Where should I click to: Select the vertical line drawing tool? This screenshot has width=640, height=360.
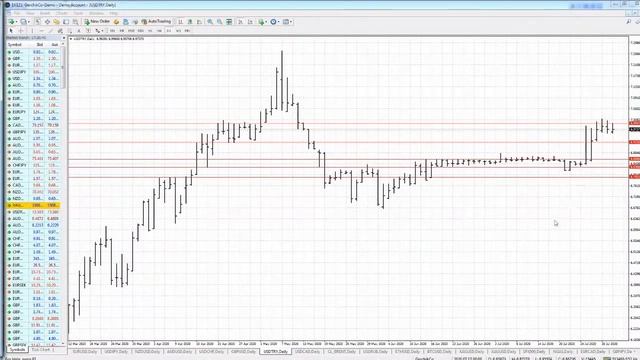pos(32,31)
